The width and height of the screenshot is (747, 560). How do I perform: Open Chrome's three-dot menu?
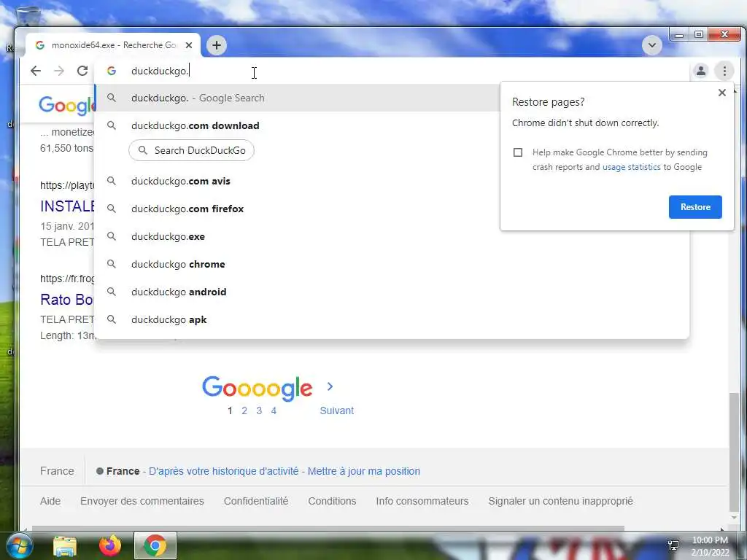[724, 71]
